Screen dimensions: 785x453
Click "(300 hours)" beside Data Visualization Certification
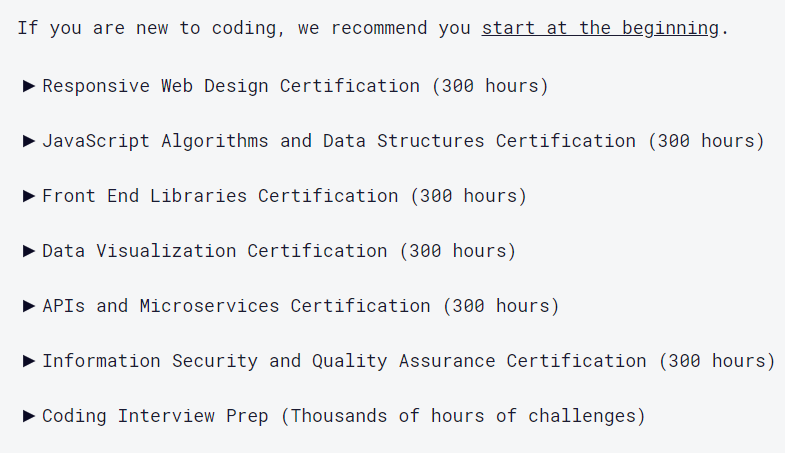coord(457,251)
